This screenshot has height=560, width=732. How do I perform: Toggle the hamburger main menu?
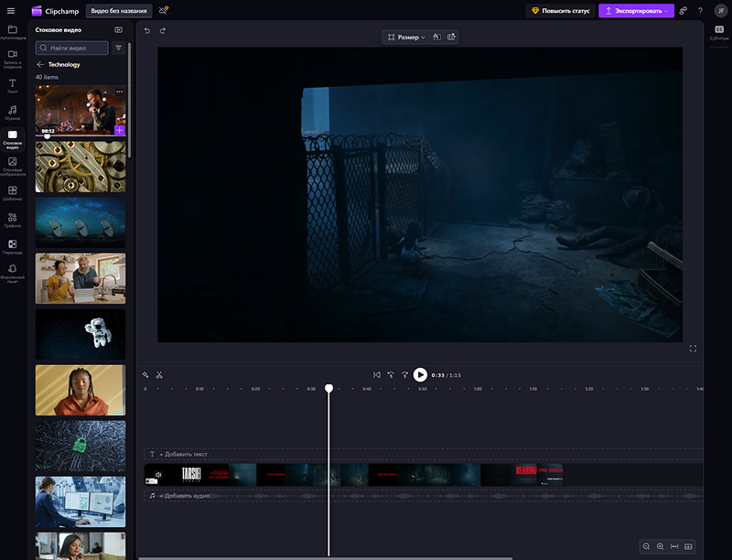tap(12, 11)
